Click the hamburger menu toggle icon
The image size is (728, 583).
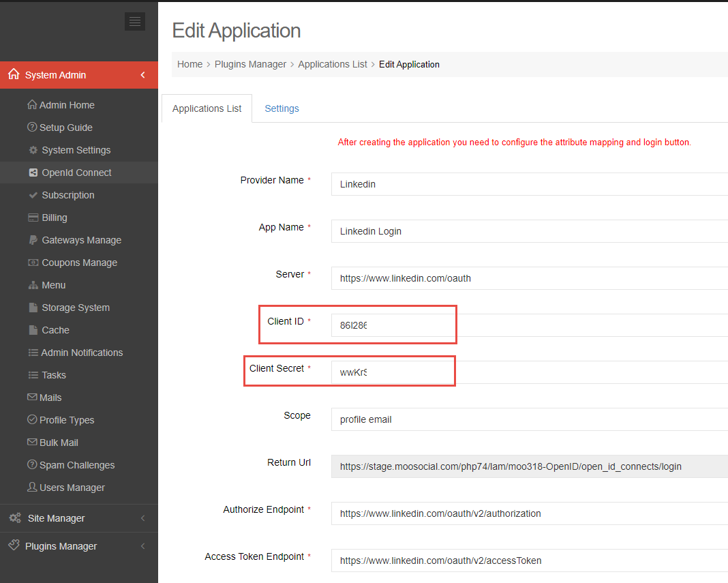(135, 21)
